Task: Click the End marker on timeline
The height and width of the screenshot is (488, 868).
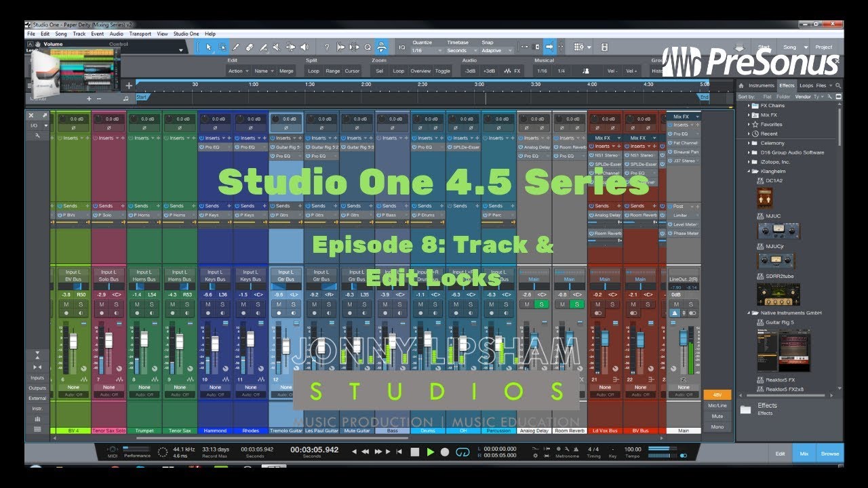Action: point(704,97)
